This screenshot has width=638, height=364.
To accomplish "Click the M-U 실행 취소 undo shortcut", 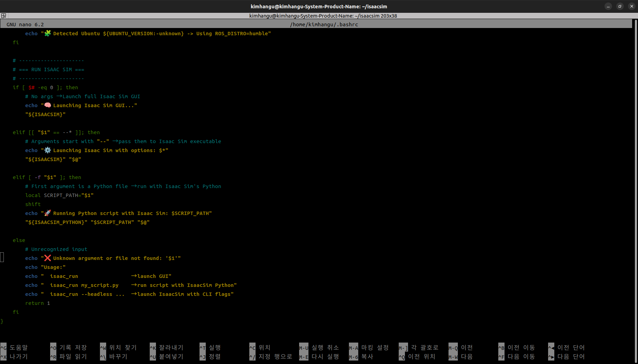I will click(319, 347).
